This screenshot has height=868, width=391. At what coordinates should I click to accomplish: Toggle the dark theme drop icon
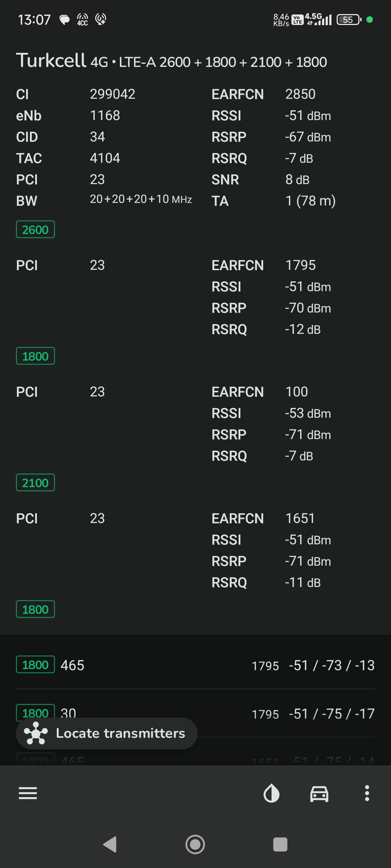coord(271,793)
